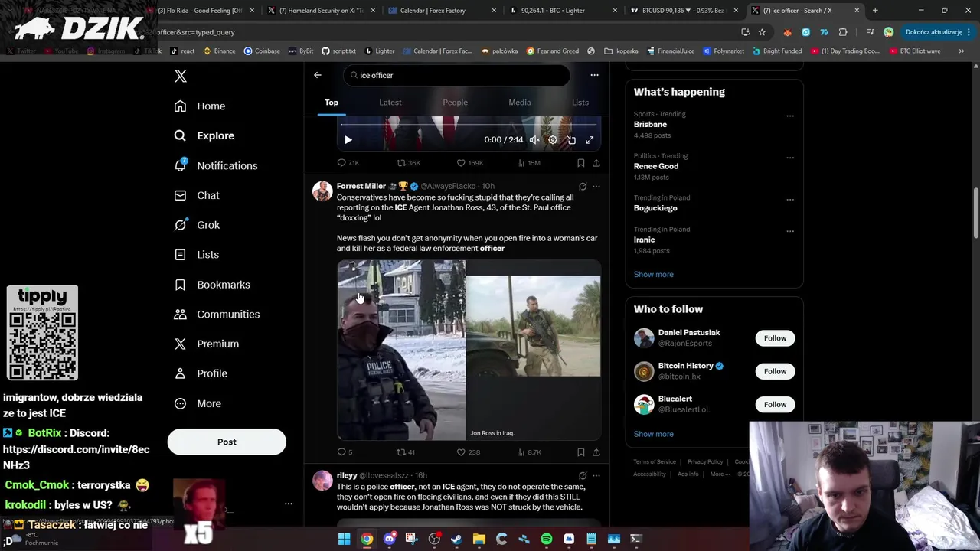Repost the post with 41 reposts

pos(406,452)
